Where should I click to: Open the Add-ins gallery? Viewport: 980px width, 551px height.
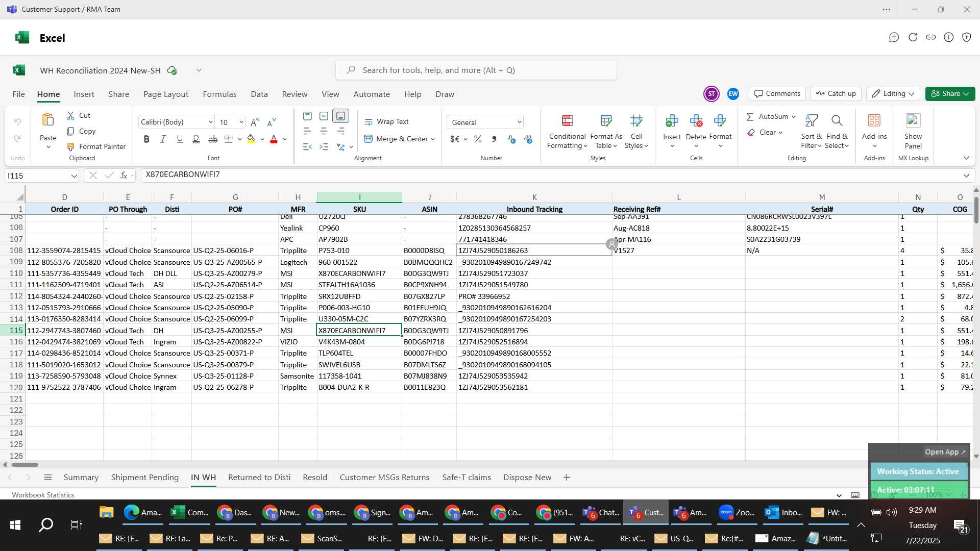874,132
